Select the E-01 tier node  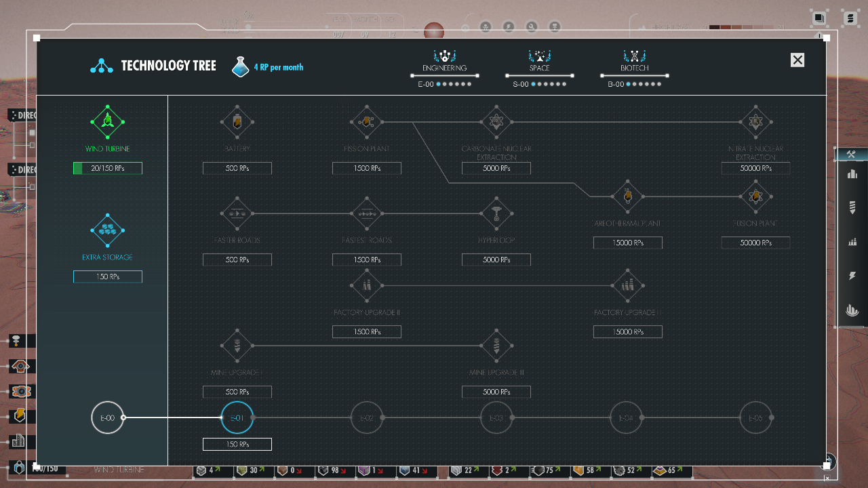click(237, 418)
